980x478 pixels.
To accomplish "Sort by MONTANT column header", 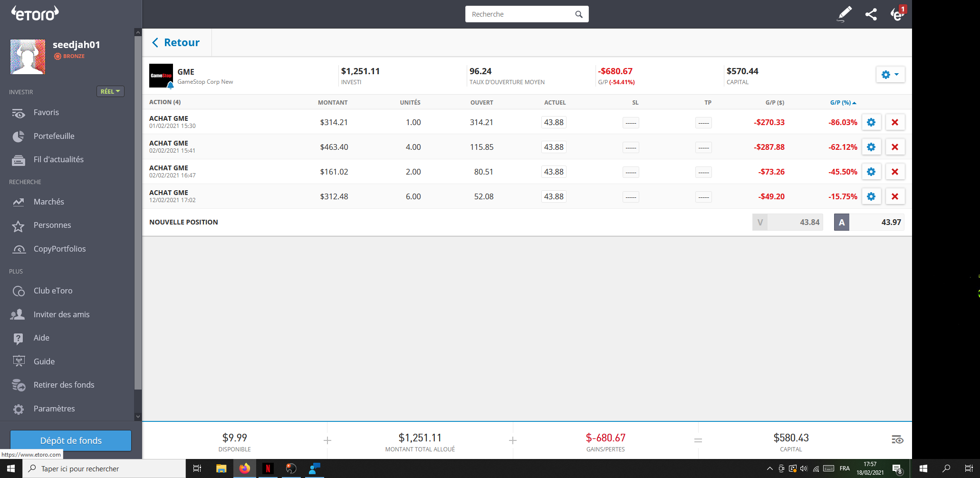I will coord(333,102).
